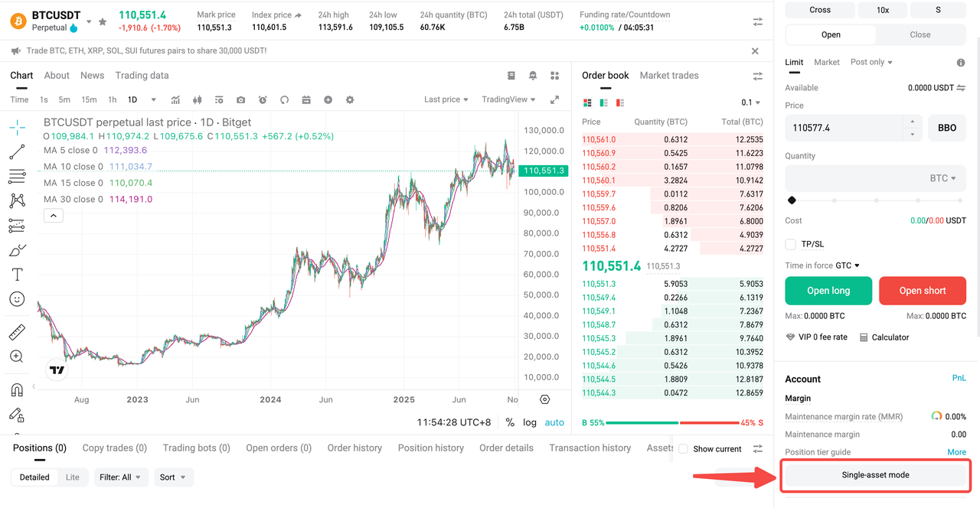Toggle logarithmic scale with log button
The height and width of the screenshot is (508, 980).
[x=529, y=422]
